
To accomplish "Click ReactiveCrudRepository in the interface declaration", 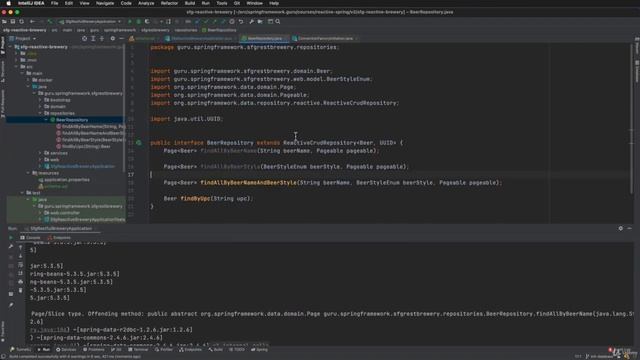I will (x=320, y=143).
